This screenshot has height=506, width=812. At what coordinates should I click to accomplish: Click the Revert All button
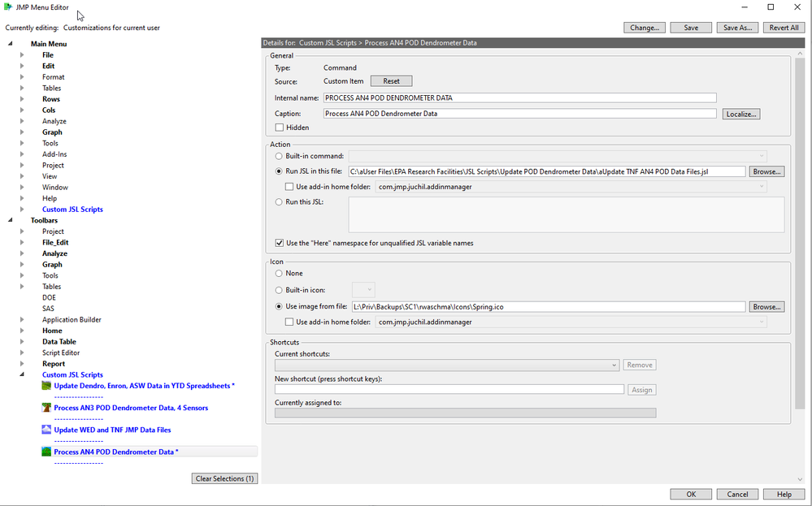(784, 28)
